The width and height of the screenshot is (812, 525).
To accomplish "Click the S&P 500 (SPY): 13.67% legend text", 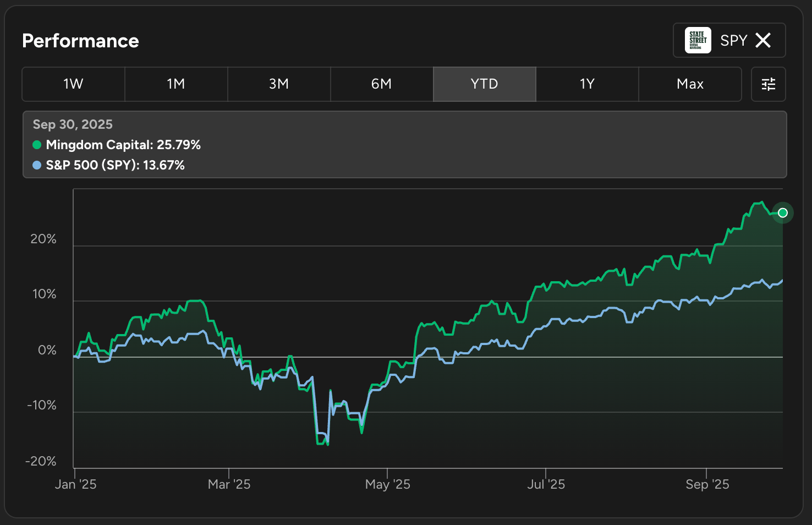I will click(116, 165).
